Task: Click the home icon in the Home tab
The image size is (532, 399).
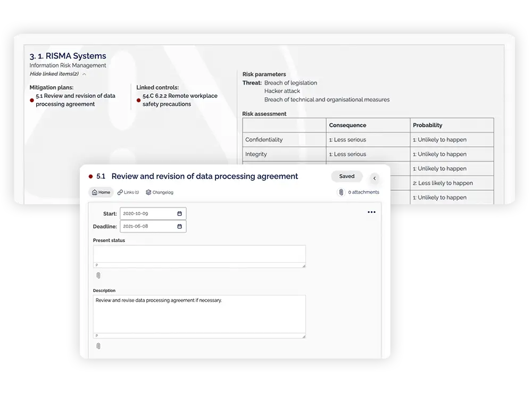Action: [x=95, y=193]
